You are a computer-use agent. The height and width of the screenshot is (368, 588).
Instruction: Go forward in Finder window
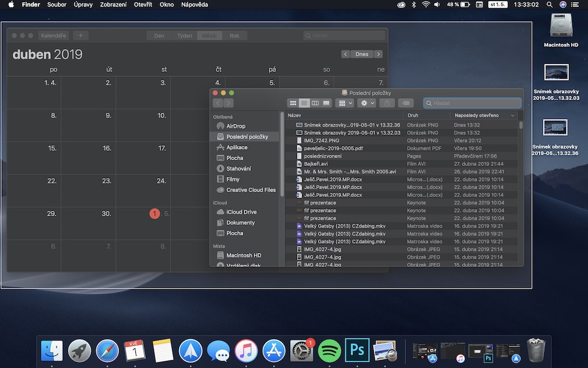pos(229,103)
